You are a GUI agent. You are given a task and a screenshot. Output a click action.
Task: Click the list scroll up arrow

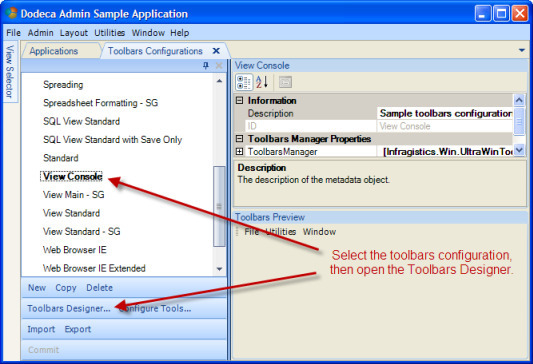[x=219, y=81]
